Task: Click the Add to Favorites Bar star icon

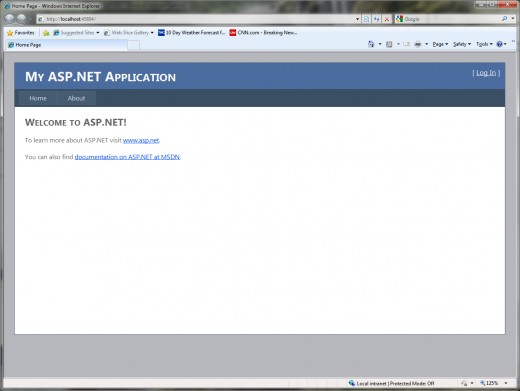Action: tap(46, 33)
